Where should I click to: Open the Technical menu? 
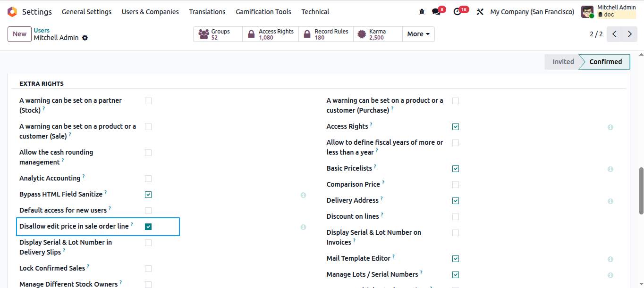pos(315,12)
